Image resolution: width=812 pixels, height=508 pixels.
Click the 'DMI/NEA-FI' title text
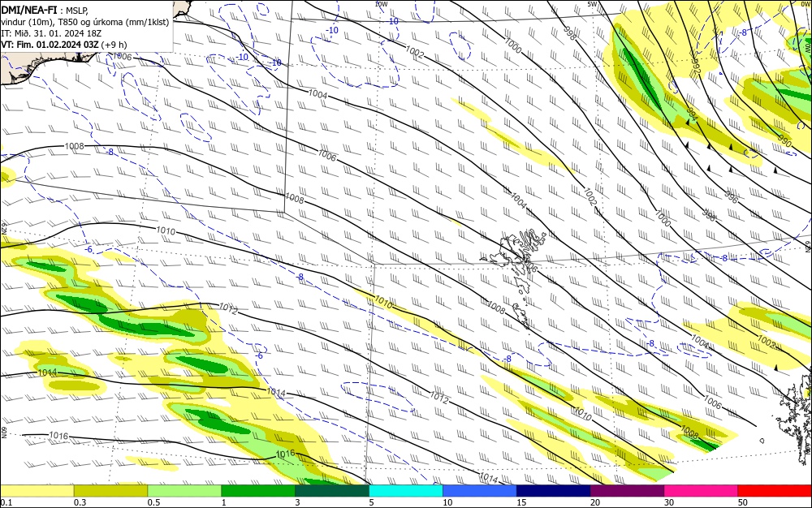click(x=29, y=9)
